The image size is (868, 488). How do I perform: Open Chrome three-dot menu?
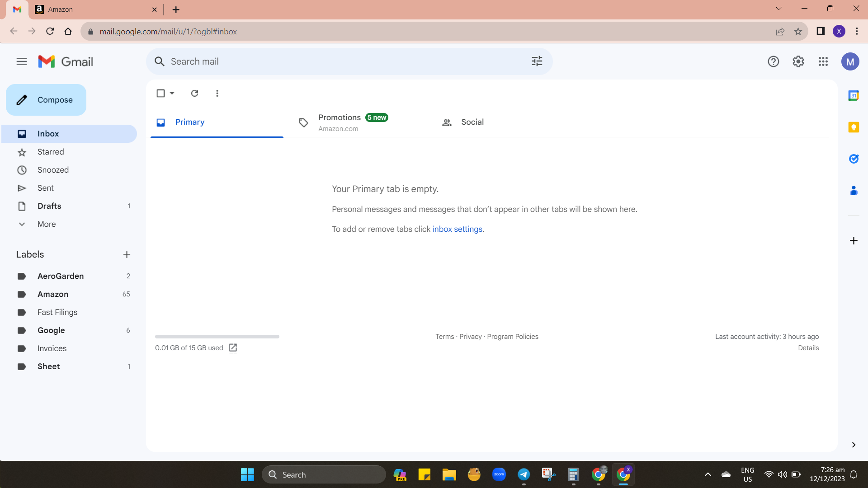(x=857, y=31)
